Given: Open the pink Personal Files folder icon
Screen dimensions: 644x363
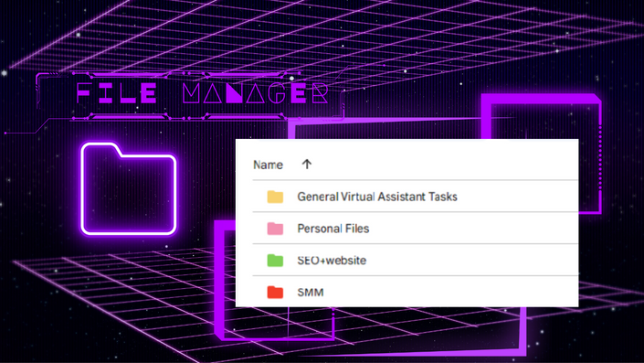Looking at the screenshot, I should click(x=275, y=229).
